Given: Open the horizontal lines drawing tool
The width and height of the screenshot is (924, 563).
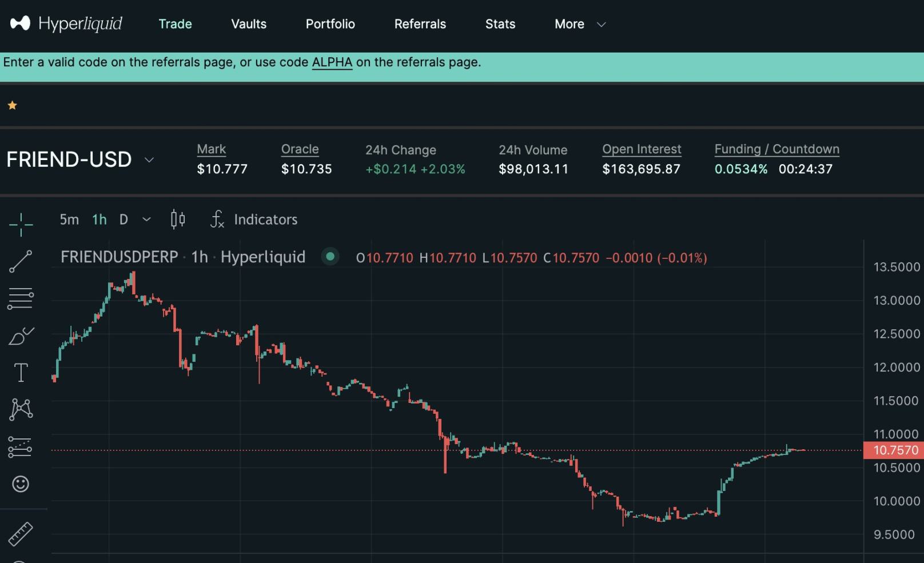Looking at the screenshot, I should click(x=21, y=298).
